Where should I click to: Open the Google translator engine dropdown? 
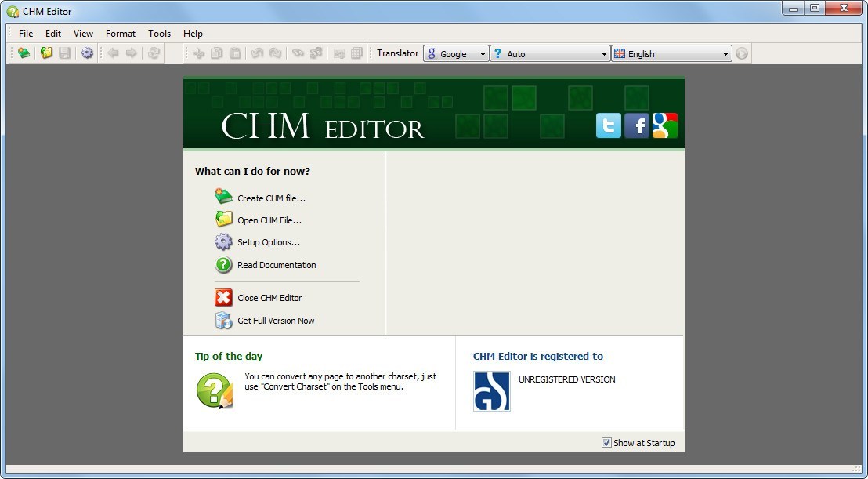[456, 54]
